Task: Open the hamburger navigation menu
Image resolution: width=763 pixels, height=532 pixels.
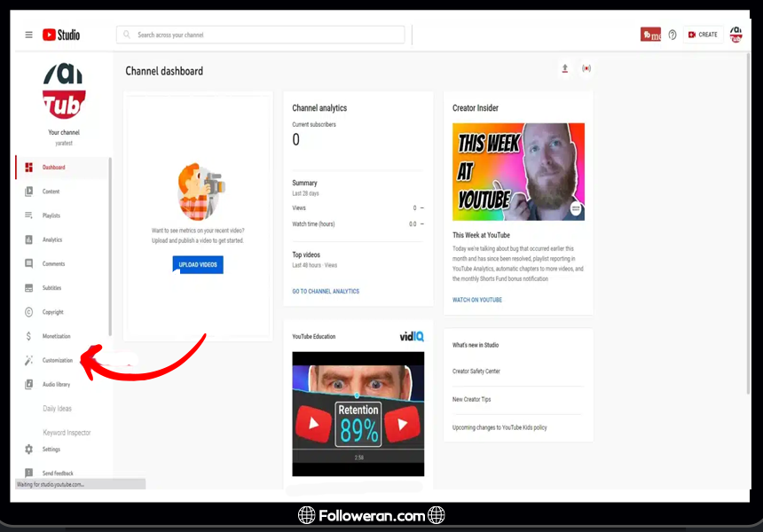Action: pos(28,35)
